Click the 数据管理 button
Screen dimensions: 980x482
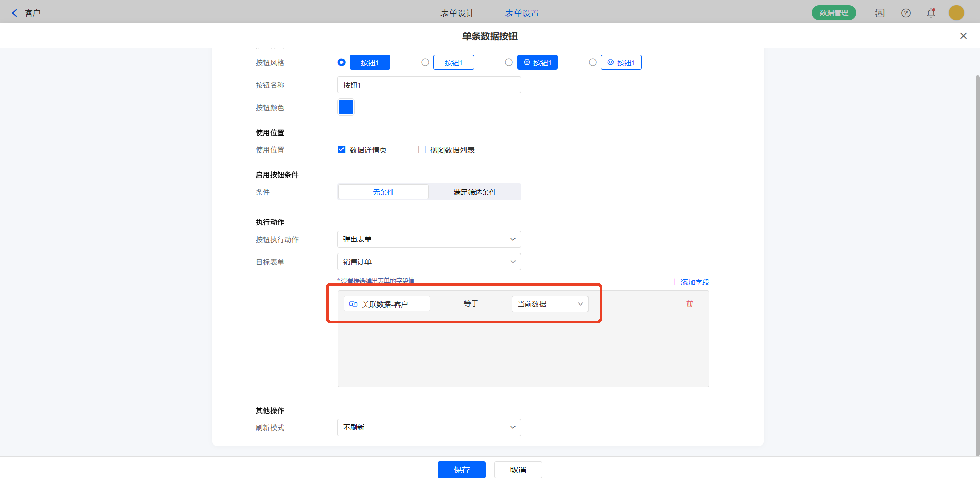[834, 13]
